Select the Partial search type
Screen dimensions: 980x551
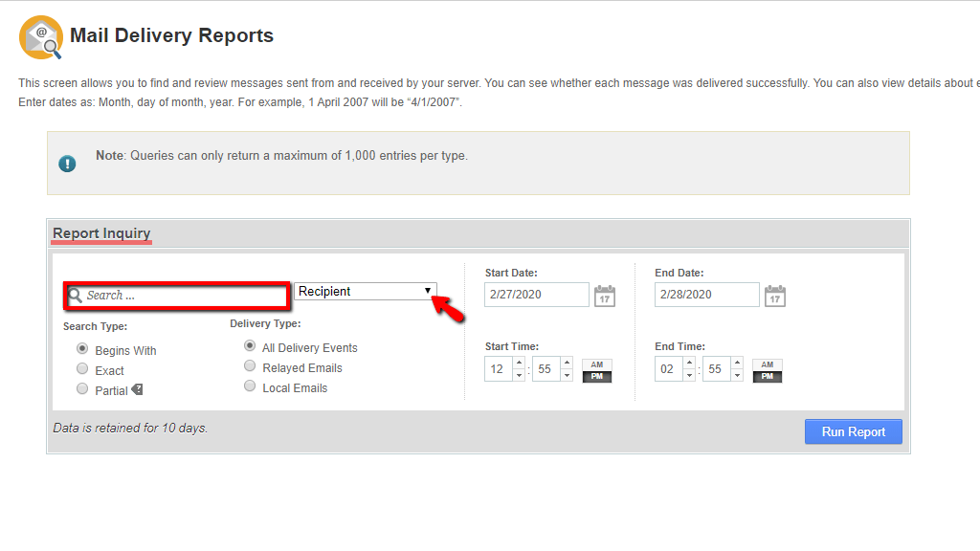coord(82,388)
